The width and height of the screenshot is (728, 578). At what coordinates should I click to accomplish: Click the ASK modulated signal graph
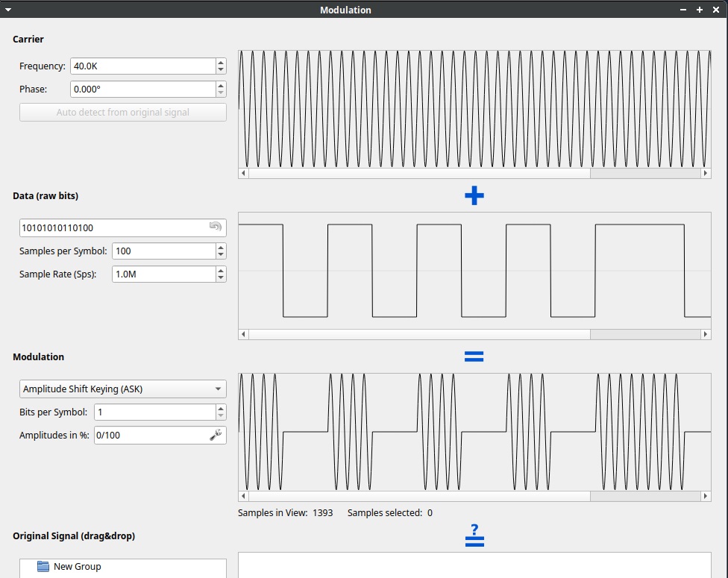click(x=474, y=432)
